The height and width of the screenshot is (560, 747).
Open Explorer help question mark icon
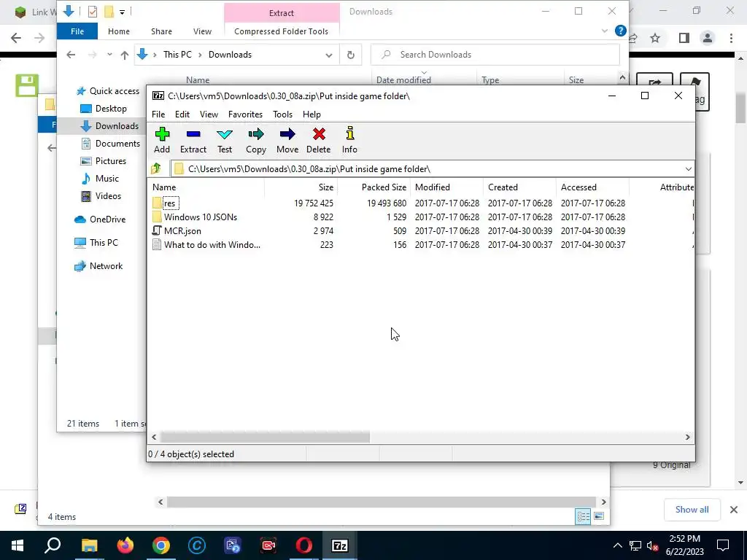tap(620, 31)
